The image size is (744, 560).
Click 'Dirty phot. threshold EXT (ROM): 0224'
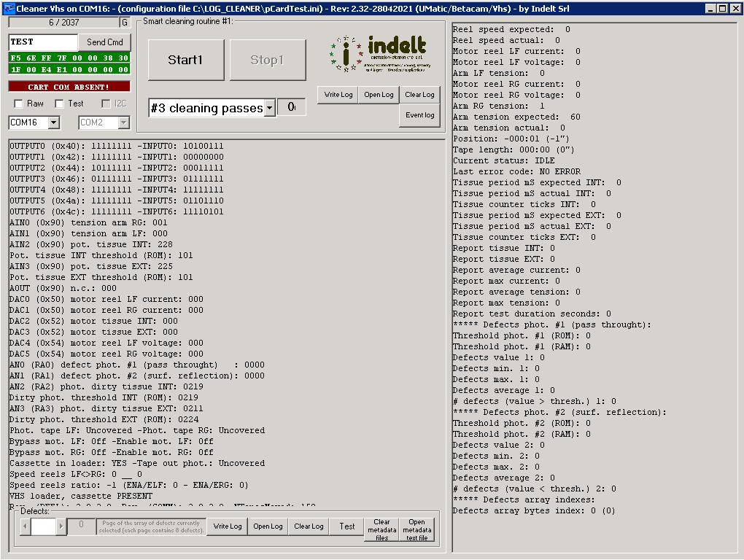click(x=104, y=420)
